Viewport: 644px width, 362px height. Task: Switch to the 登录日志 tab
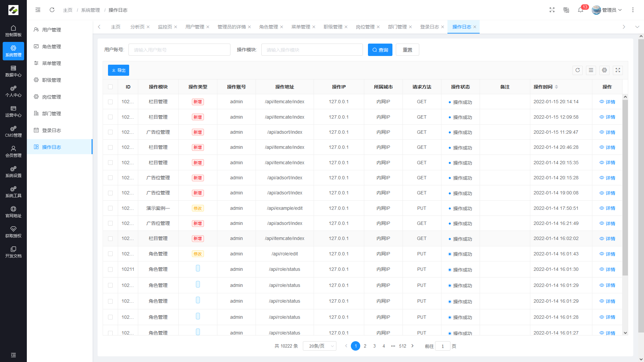click(429, 27)
